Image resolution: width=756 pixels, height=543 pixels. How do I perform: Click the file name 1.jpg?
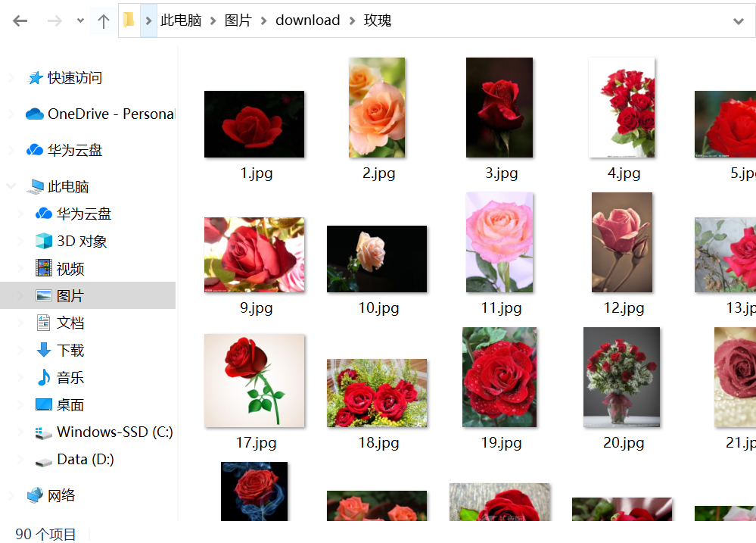257,173
